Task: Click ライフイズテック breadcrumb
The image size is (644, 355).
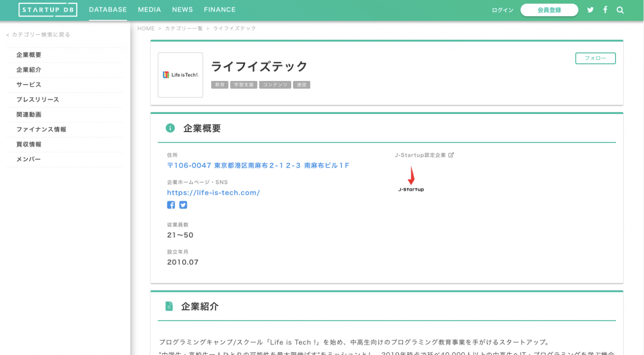Action: pos(235,29)
